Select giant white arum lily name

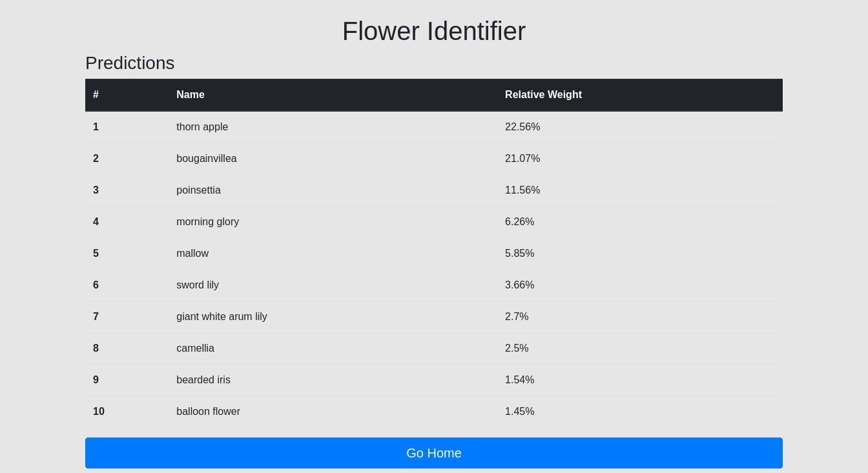[x=222, y=317]
